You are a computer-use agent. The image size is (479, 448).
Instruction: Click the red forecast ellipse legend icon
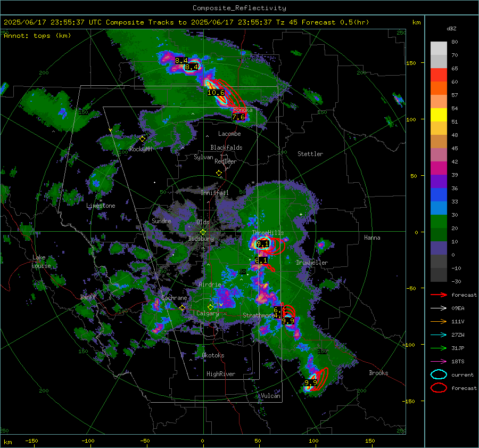click(439, 388)
